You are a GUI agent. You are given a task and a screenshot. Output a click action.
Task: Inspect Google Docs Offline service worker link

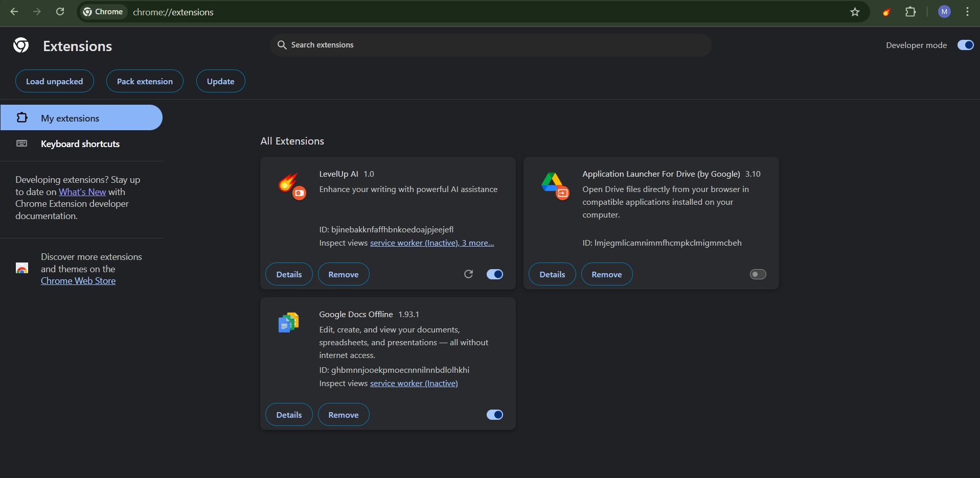click(414, 384)
